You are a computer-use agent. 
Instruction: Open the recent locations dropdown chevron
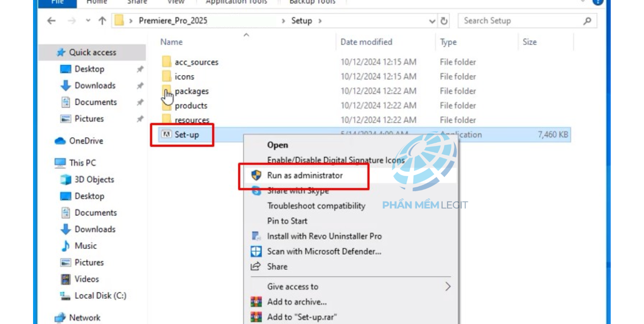tap(88, 21)
